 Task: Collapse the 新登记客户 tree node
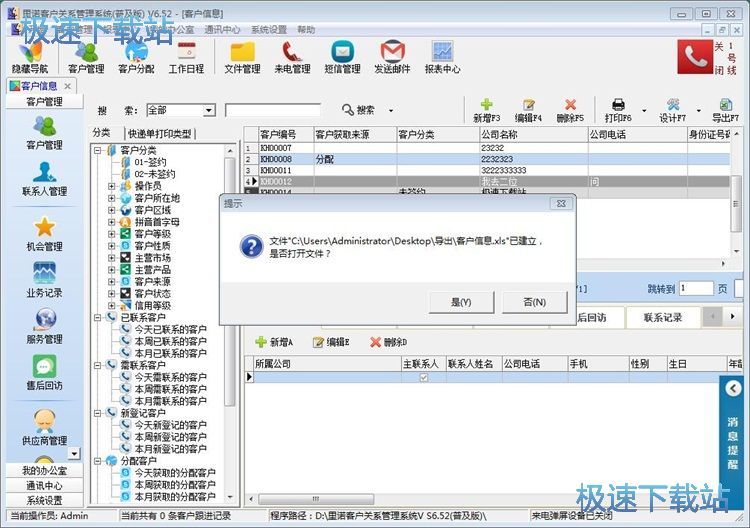click(98, 413)
